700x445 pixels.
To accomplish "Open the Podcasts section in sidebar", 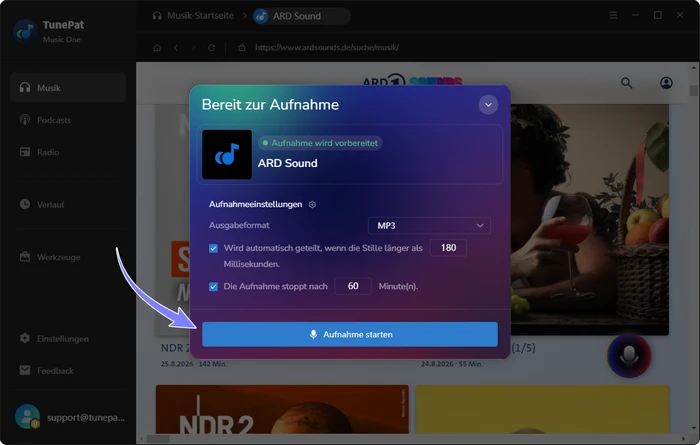I will click(x=68, y=120).
